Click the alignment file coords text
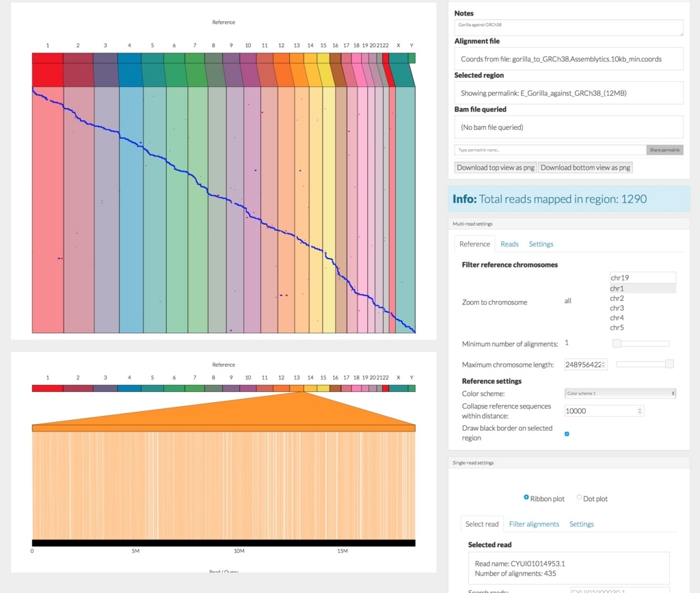Viewport: 700px width, 593px height. 561,59
